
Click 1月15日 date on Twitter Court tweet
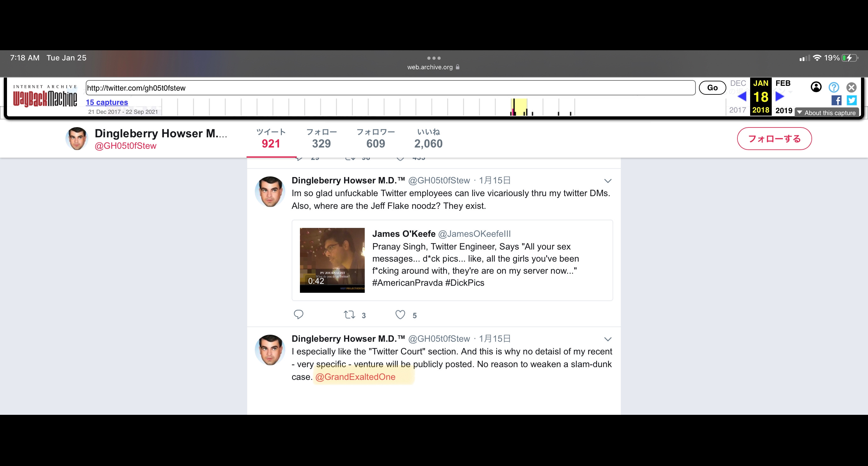click(495, 339)
